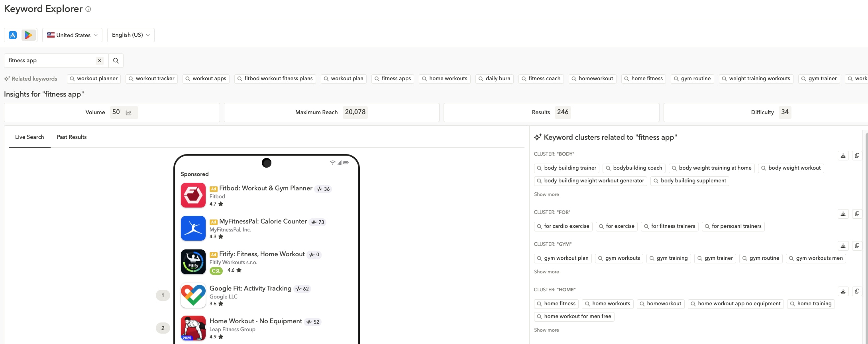
Task: Copy the HOME cluster keywords
Action: pyautogui.click(x=857, y=291)
